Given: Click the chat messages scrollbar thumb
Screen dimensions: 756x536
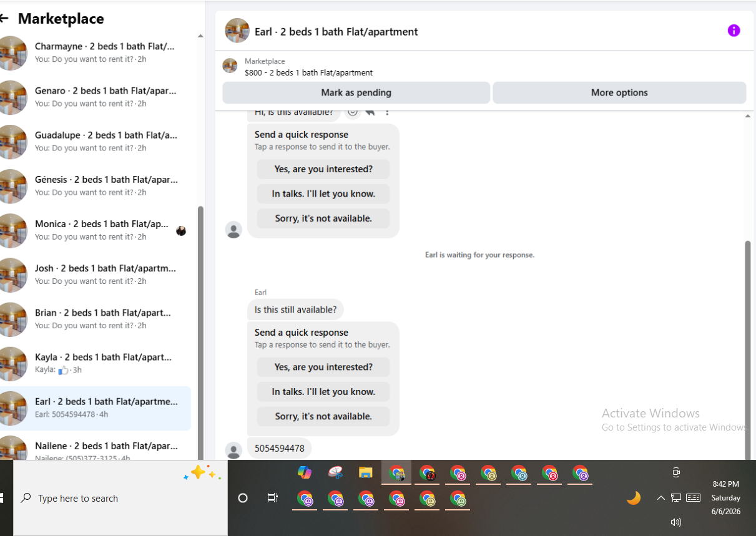Looking at the screenshot, I should [748, 350].
